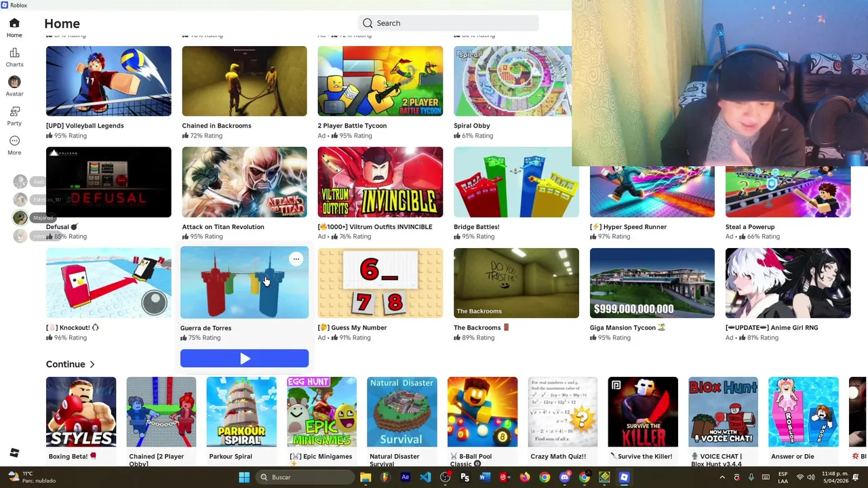Open the Avatar sidebar icon

[x=14, y=87]
